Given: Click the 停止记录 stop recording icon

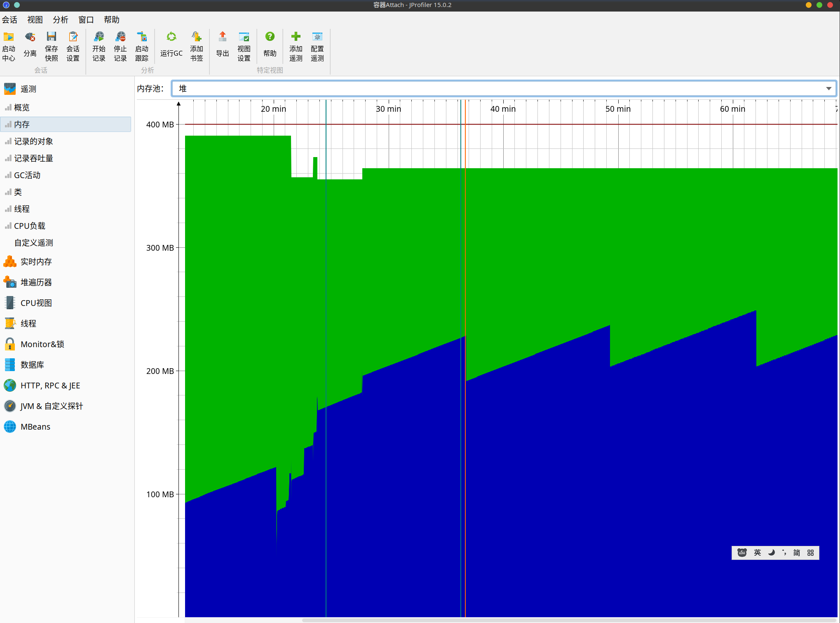Looking at the screenshot, I should point(120,37).
